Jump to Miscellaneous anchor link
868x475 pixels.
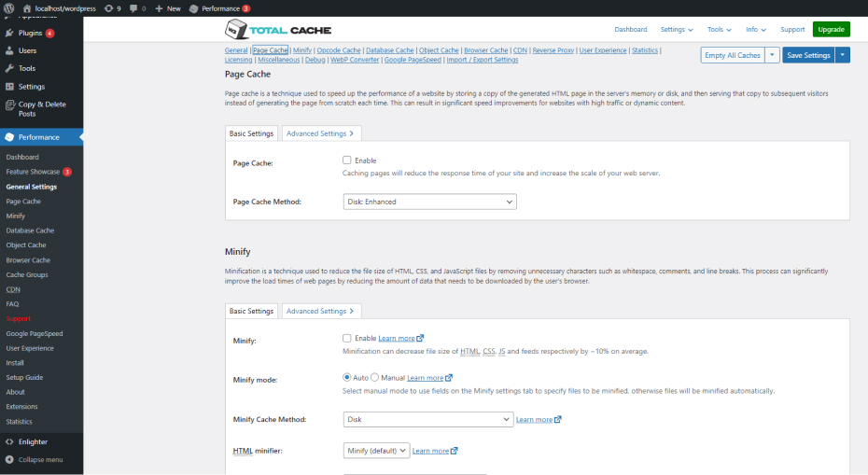click(x=278, y=60)
